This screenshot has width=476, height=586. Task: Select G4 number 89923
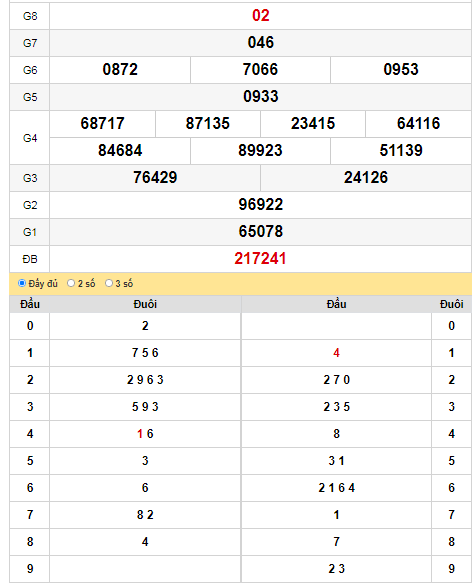coord(260,151)
